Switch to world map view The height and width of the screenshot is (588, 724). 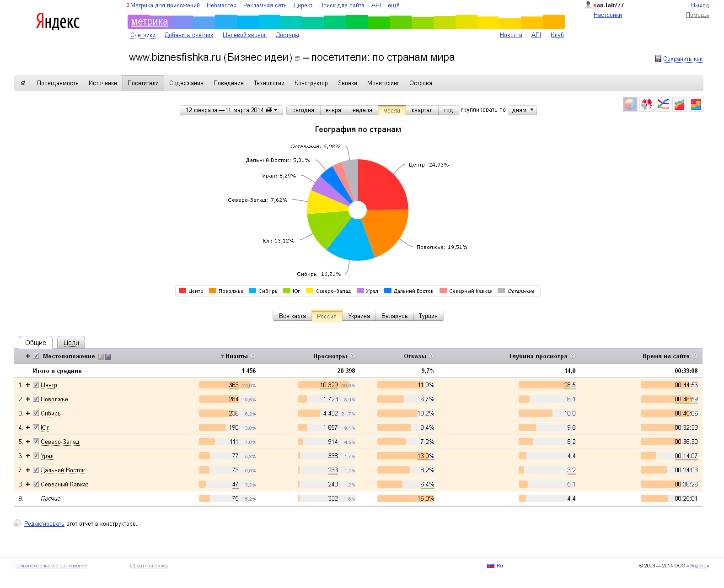click(x=646, y=104)
